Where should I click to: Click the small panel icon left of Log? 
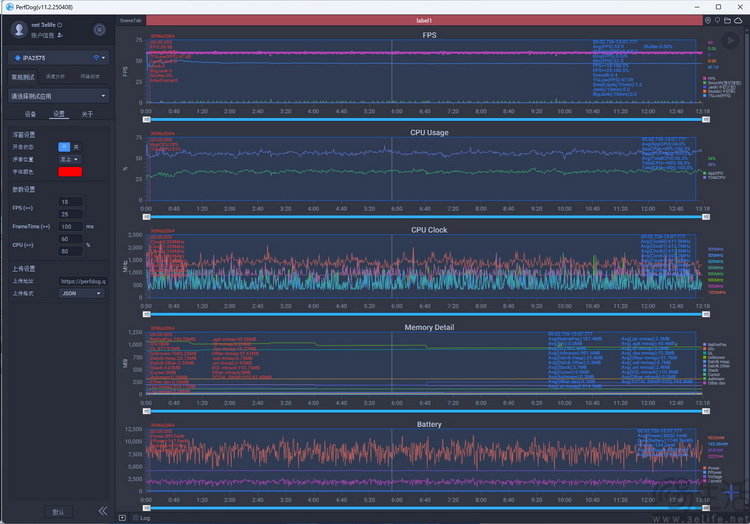click(122, 518)
